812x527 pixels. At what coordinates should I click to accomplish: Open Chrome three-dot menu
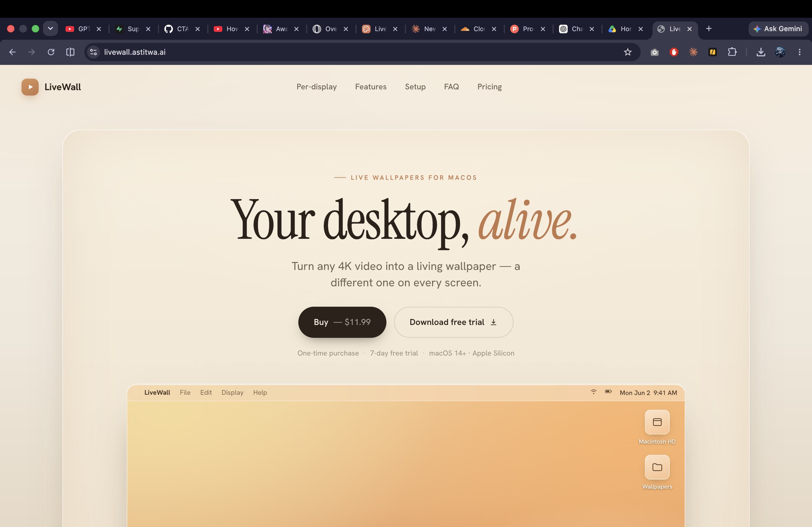click(x=799, y=52)
